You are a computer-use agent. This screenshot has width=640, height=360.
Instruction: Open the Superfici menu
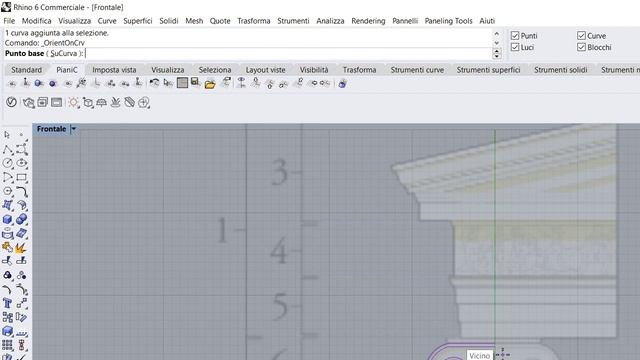(x=138, y=21)
